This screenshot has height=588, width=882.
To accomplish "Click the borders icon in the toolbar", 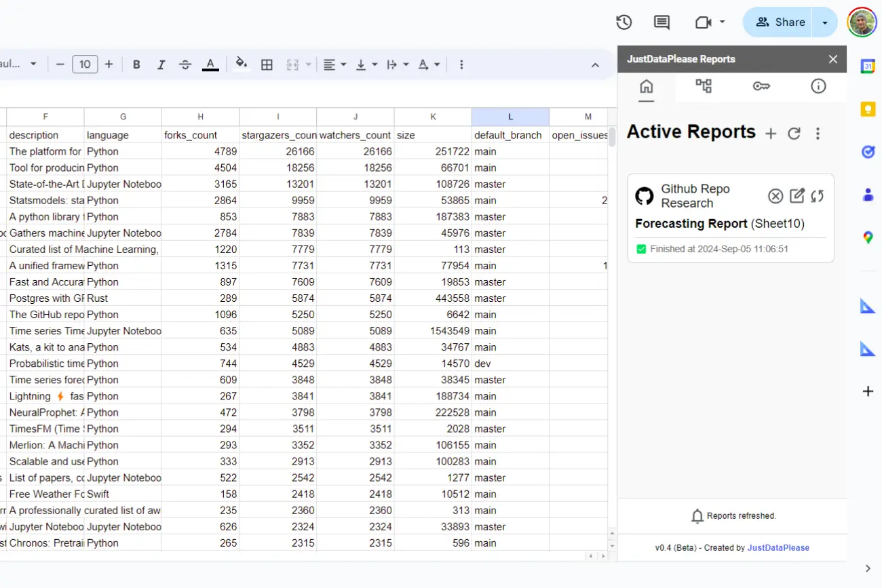I will click(x=267, y=64).
